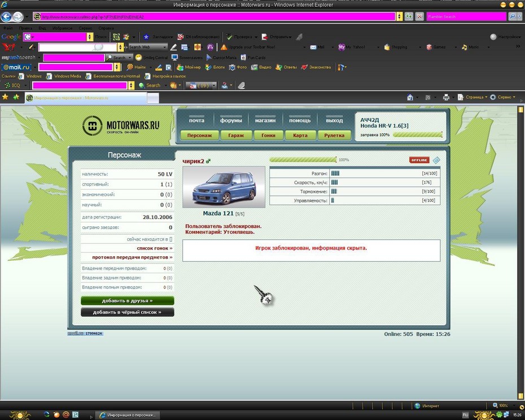
Task: Click the male gender icon next to чирик2
Action: pos(208,161)
